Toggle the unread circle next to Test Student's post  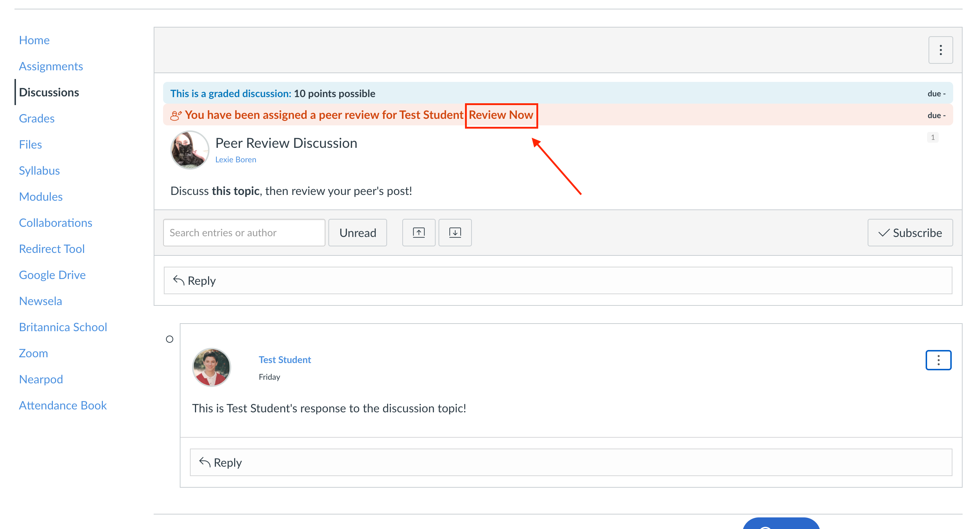tap(169, 339)
